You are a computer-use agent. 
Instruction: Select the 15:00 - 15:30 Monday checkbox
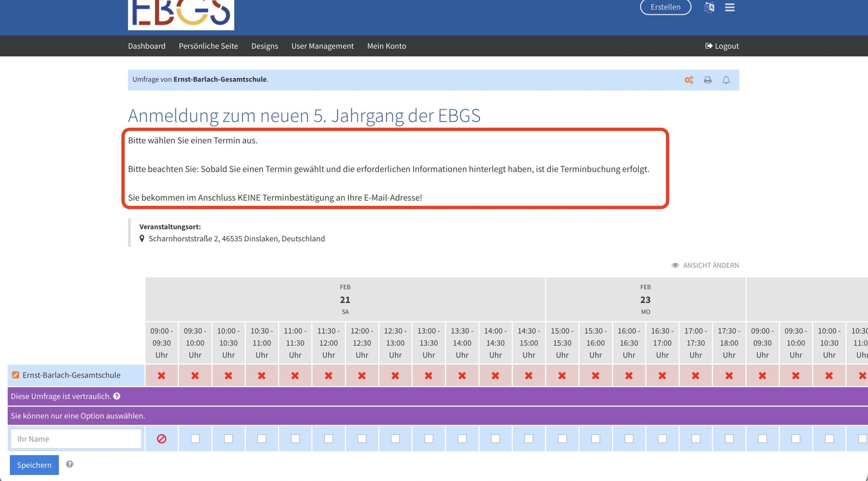coord(562,439)
